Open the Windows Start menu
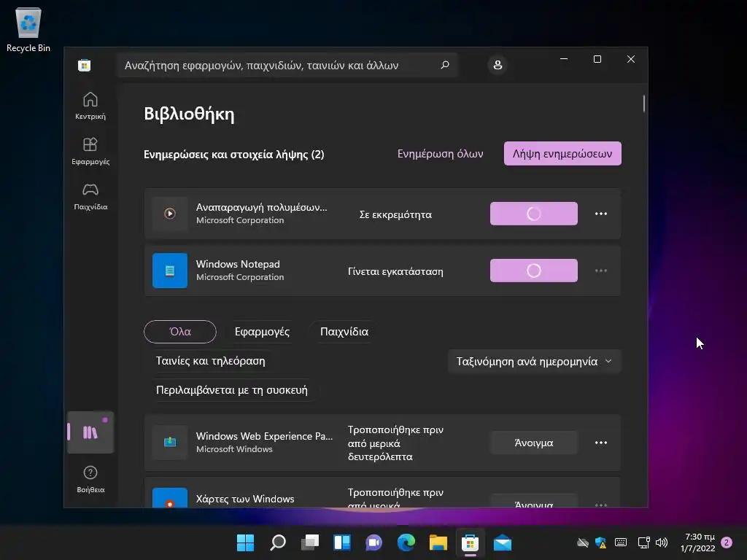 coord(245,542)
